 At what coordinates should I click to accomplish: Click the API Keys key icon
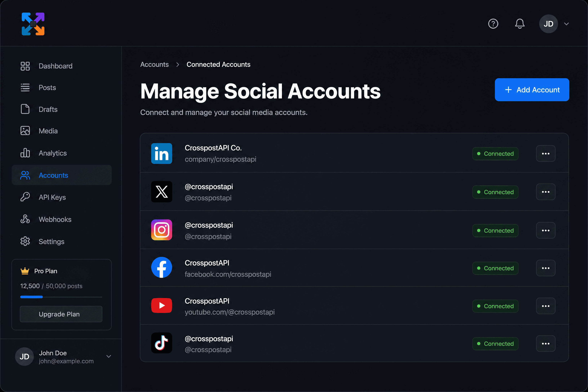[x=25, y=197]
